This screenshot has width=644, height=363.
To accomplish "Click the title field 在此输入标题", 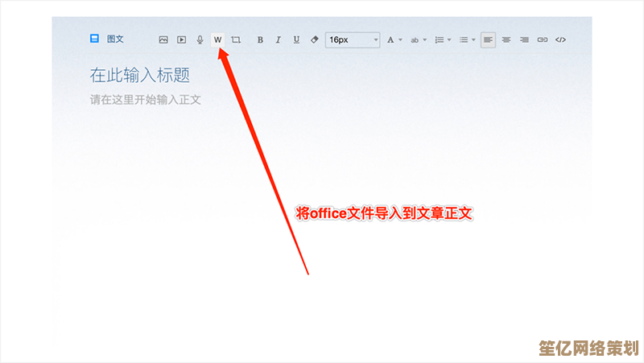I will point(140,76).
